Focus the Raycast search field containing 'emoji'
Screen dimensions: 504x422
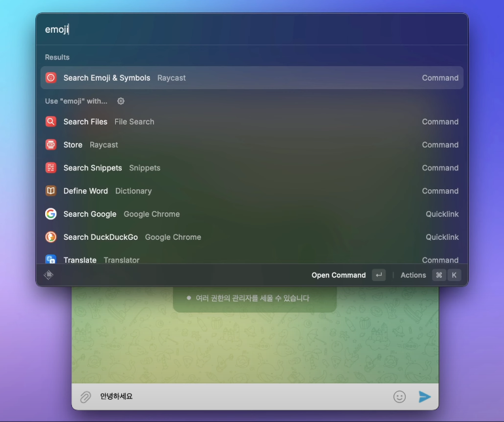252,29
